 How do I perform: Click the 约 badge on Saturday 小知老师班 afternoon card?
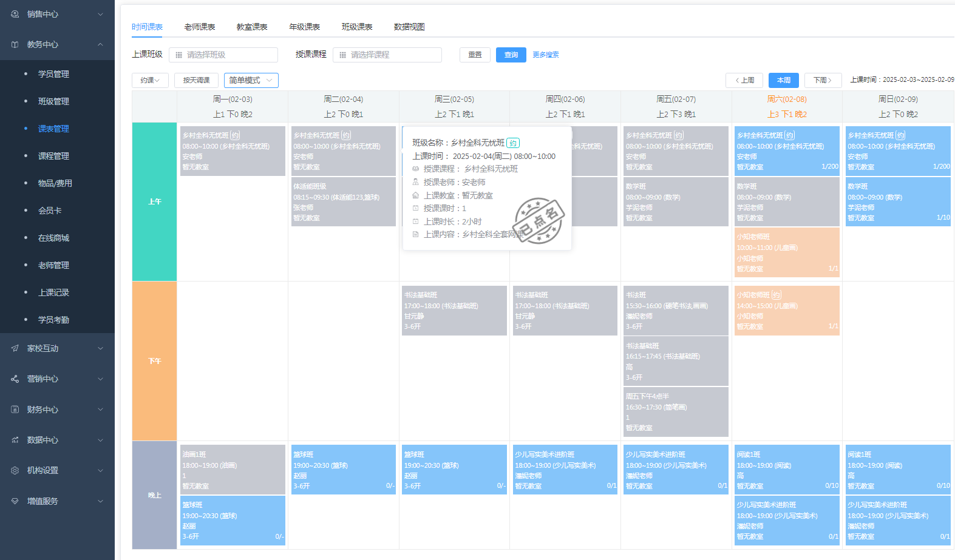[x=777, y=295]
